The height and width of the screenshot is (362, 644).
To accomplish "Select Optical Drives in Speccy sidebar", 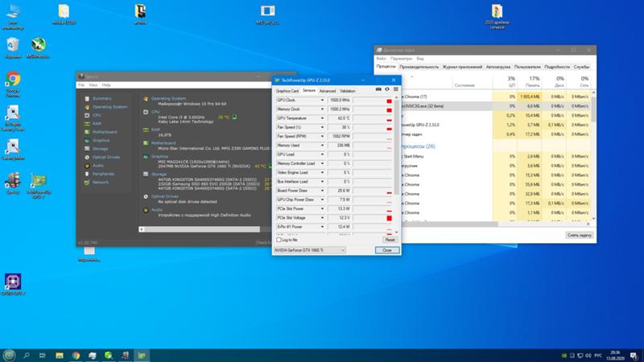I will pyautogui.click(x=106, y=157).
